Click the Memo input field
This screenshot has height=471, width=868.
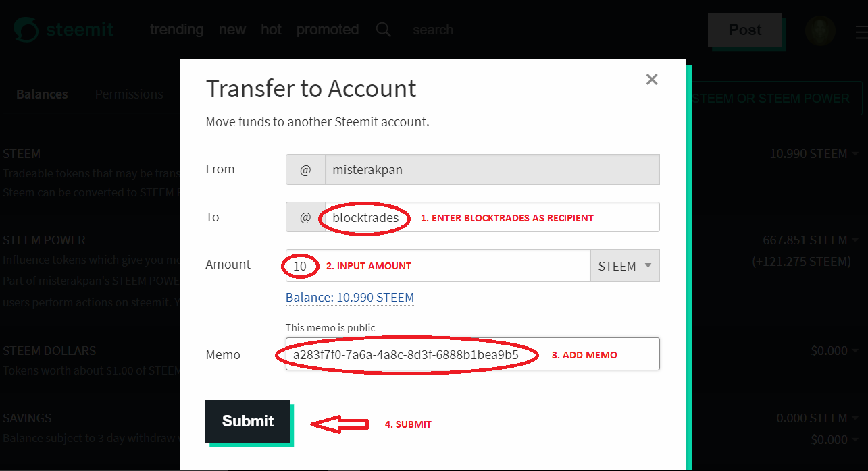click(x=588, y=354)
